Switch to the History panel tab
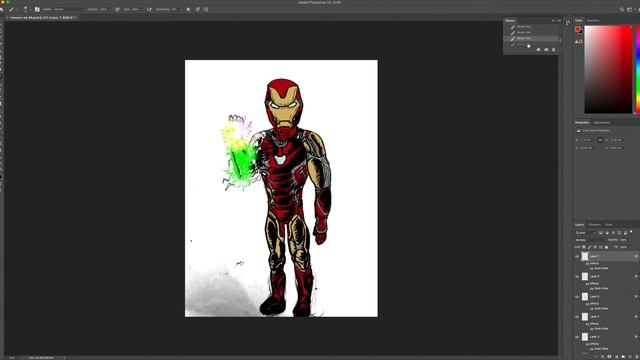This screenshot has width=640, height=360. coord(510,20)
